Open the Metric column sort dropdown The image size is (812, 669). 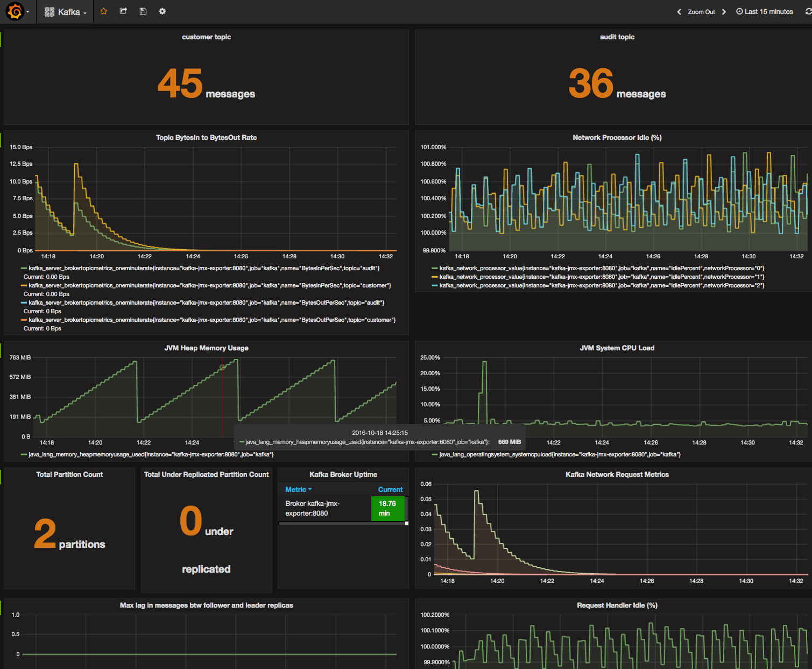[298, 489]
